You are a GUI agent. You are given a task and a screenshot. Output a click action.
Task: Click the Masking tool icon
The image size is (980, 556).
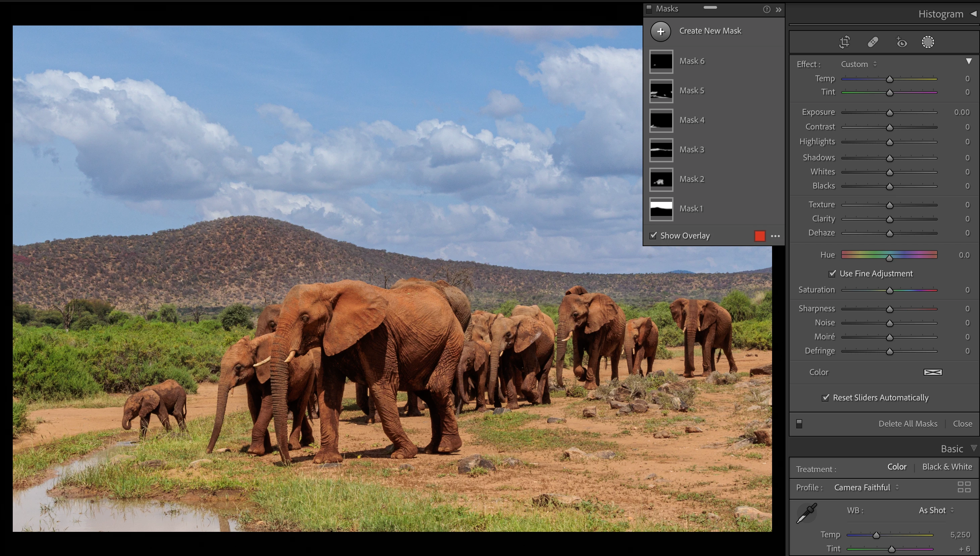pos(928,42)
